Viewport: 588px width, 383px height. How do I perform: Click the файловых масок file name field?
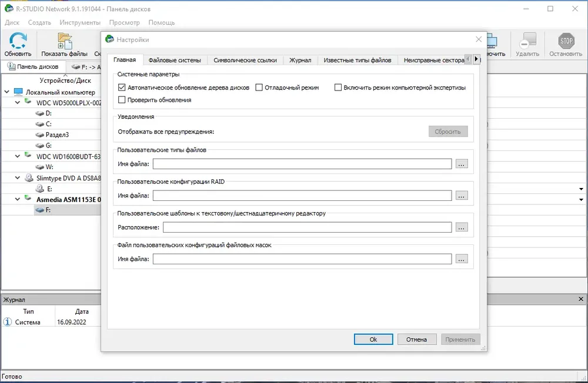(x=302, y=259)
